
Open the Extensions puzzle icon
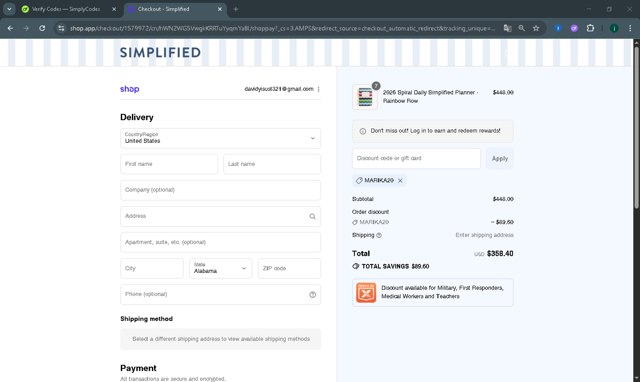pos(590,28)
